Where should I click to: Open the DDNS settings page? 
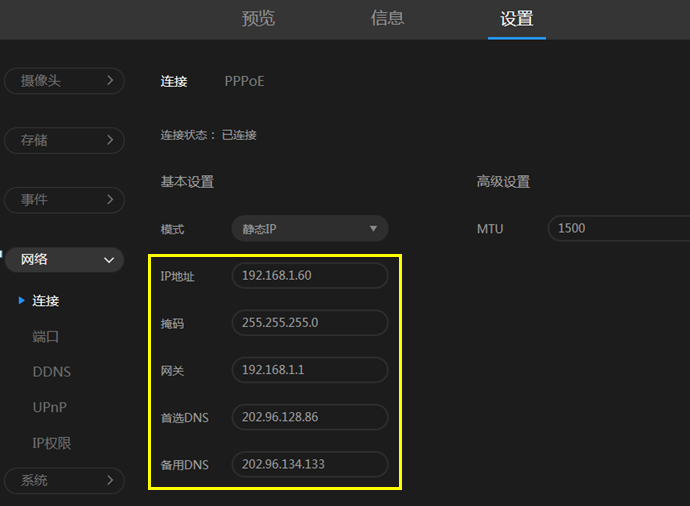pos(51,372)
